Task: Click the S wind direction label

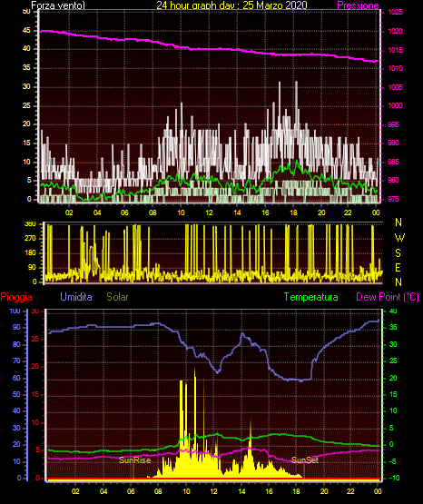Action: click(398, 253)
